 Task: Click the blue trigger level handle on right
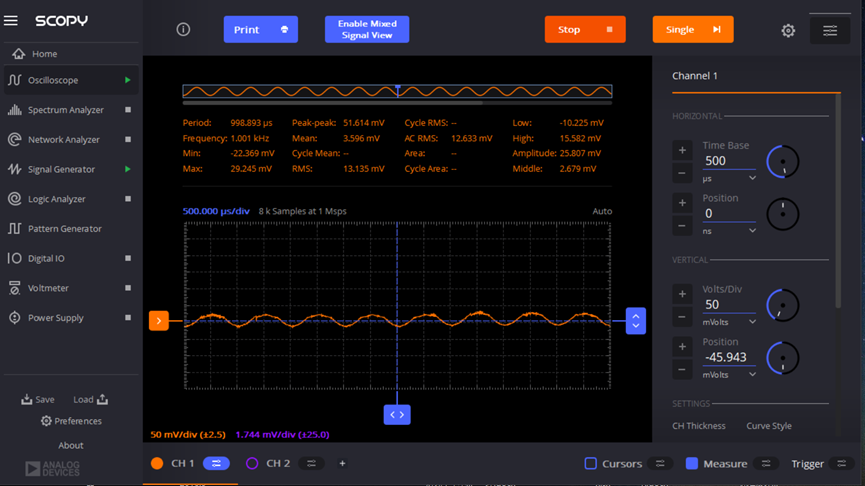636,321
